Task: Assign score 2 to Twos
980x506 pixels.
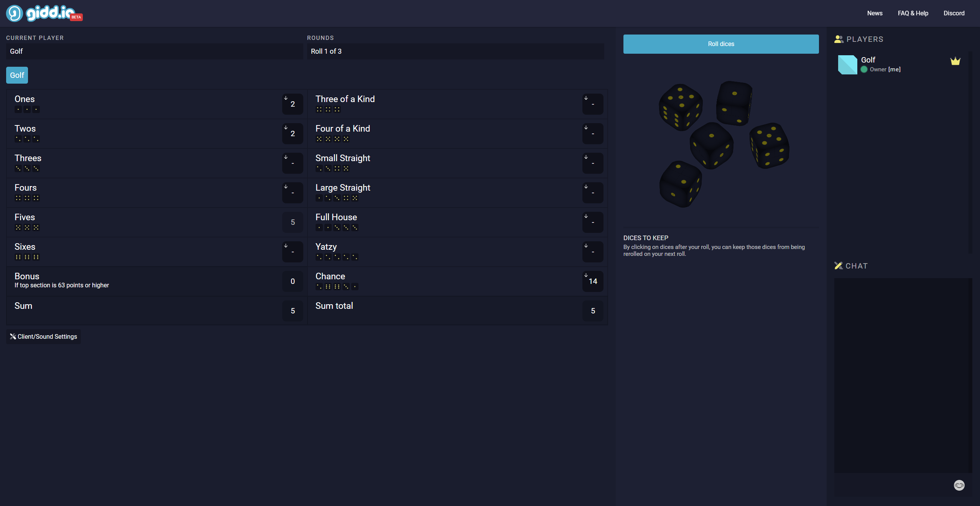Action: coord(293,134)
